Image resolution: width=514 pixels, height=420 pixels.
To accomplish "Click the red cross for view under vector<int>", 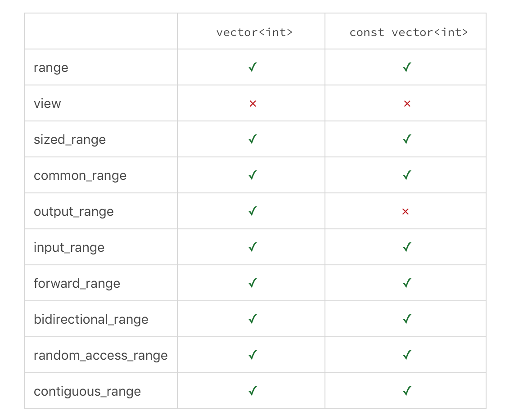I will point(253,104).
